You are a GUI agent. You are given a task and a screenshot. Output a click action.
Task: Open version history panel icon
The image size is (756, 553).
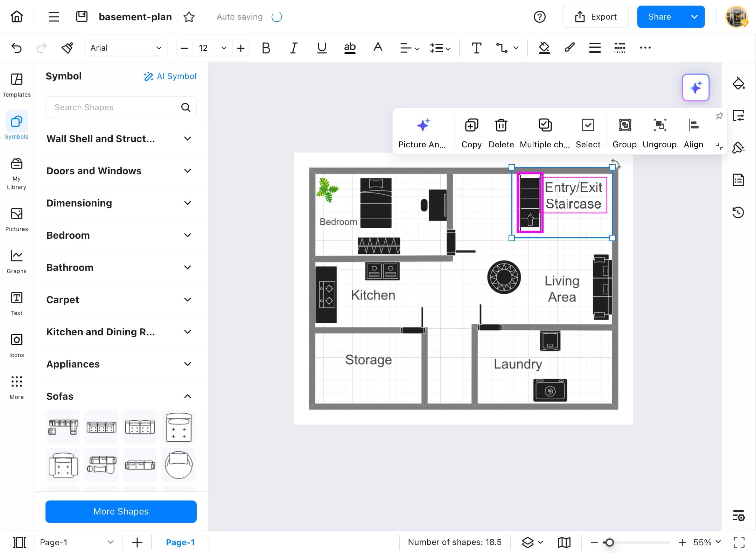[x=738, y=212]
